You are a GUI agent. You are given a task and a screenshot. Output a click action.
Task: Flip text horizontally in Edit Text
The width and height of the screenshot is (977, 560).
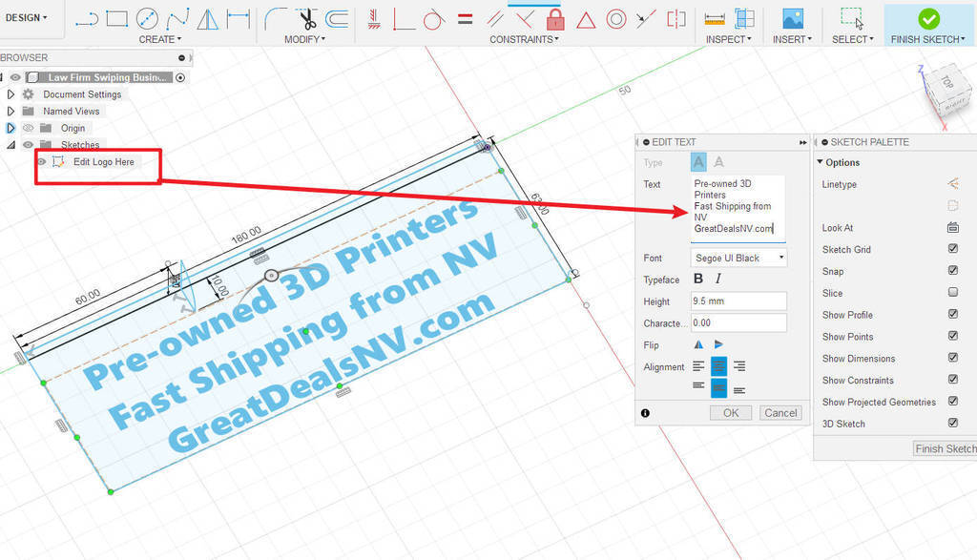(x=698, y=344)
